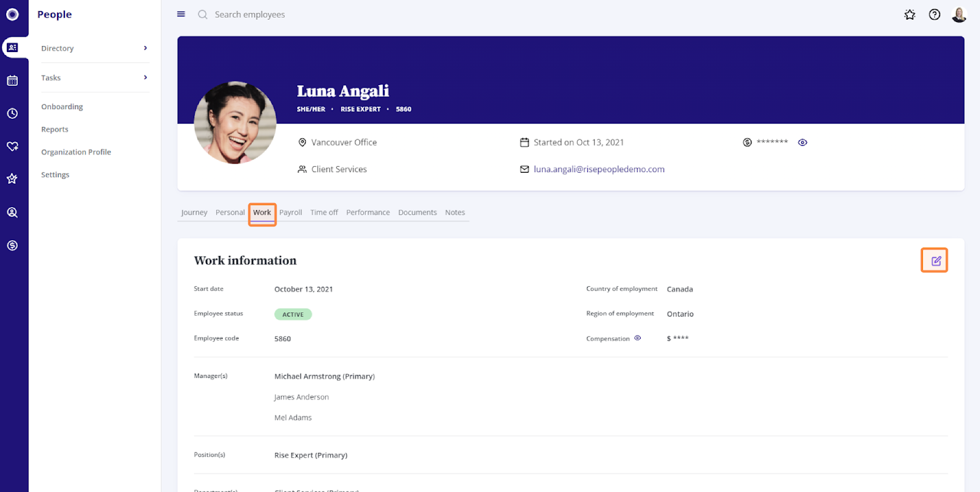Show Compensation value with eye icon
The height and width of the screenshot is (492, 980).
[638, 338]
